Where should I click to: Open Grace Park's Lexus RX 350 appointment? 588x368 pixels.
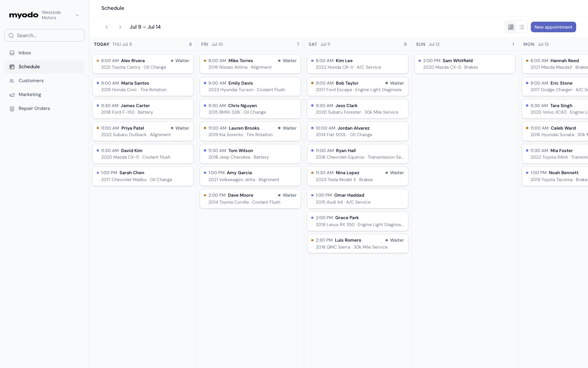click(358, 221)
